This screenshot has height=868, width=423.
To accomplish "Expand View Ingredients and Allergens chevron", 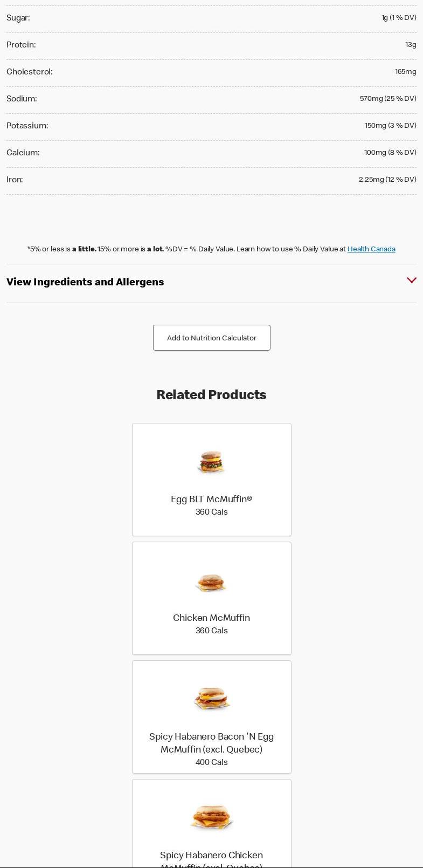I will (411, 280).
